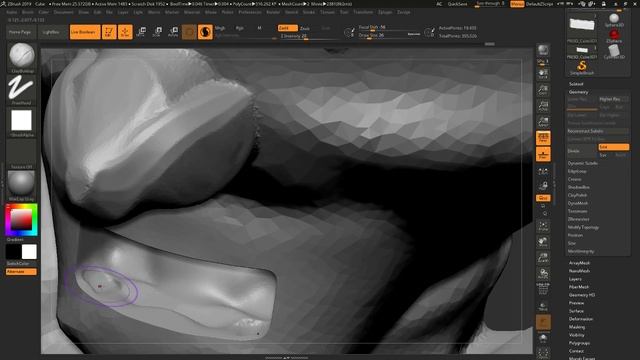Click the Draw Size slider
Screen dimensions: 640x360
click(x=389, y=36)
